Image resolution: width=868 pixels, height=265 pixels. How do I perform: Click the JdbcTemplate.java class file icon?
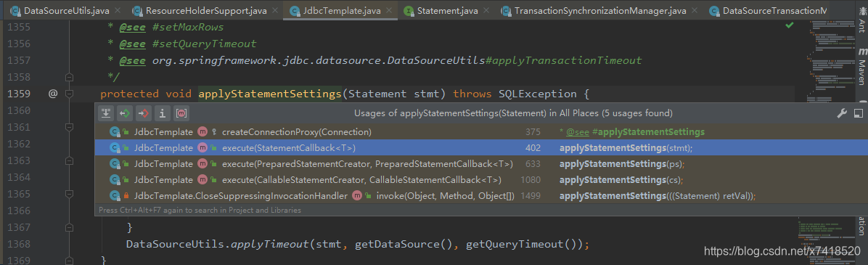point(295,10)
